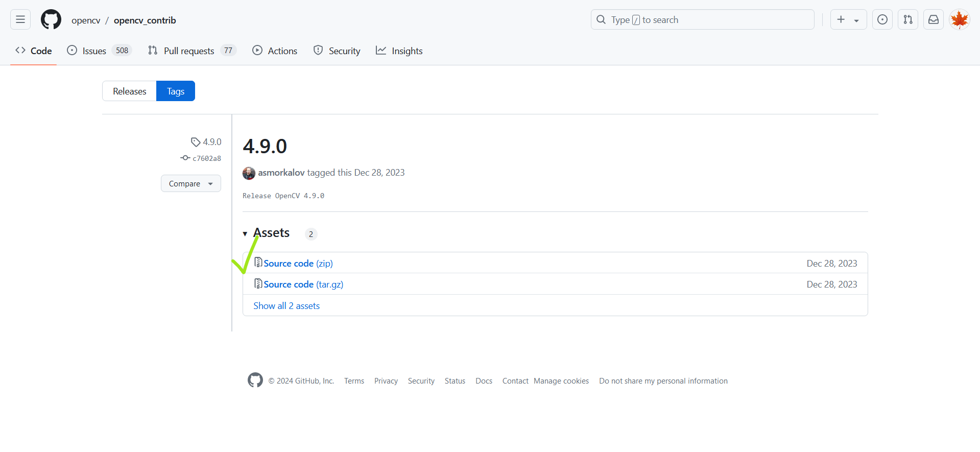Click Show all 2 assets
The image size is (980, 452).
pos(286,306)
